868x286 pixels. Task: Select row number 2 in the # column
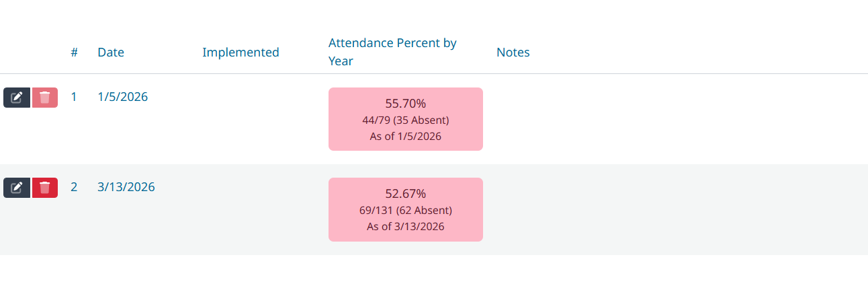74,187
